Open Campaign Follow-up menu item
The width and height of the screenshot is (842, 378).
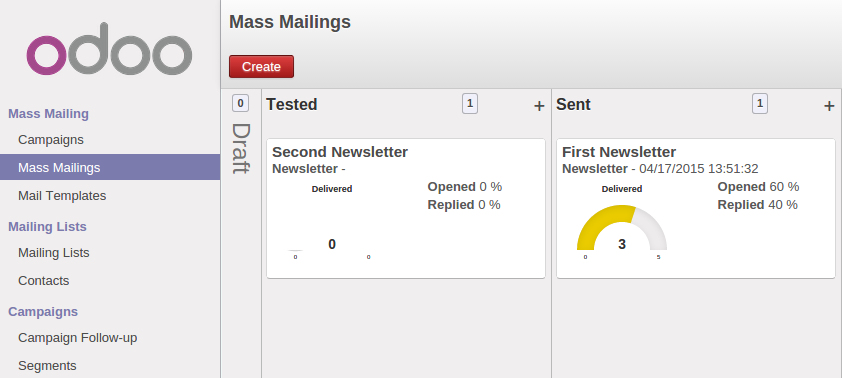tap(78, 338)
